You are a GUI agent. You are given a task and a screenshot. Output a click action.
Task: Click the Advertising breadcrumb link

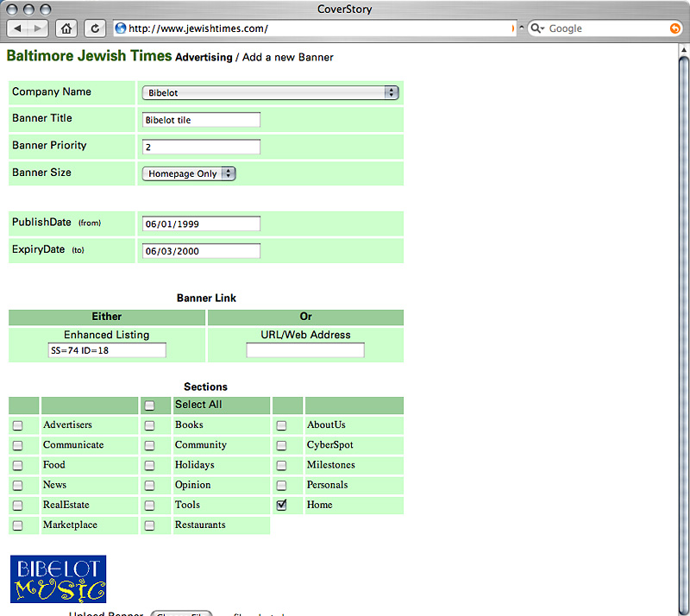tap(204, 57)
